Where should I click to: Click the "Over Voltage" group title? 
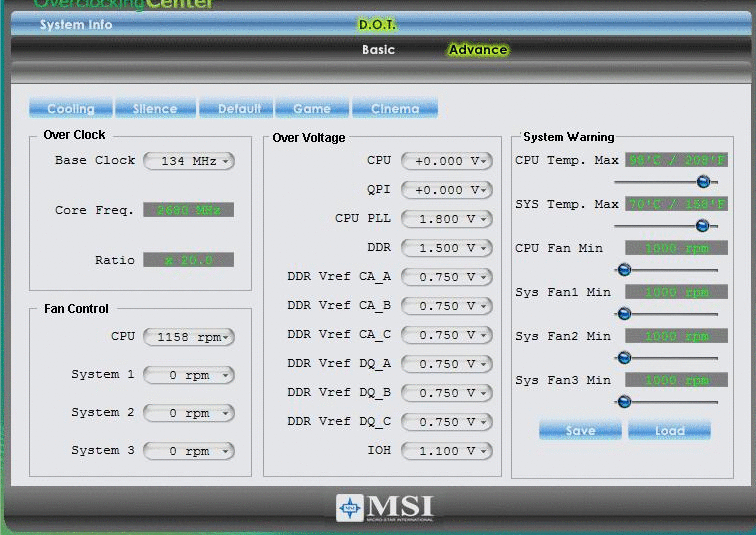coord(309,138)
